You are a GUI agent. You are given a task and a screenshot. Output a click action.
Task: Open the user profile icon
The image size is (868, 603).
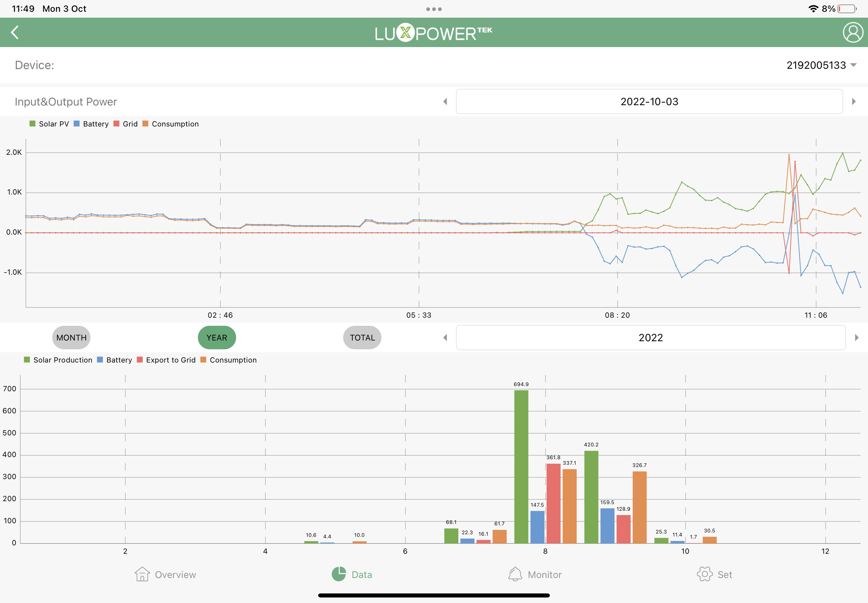point(853,32)
